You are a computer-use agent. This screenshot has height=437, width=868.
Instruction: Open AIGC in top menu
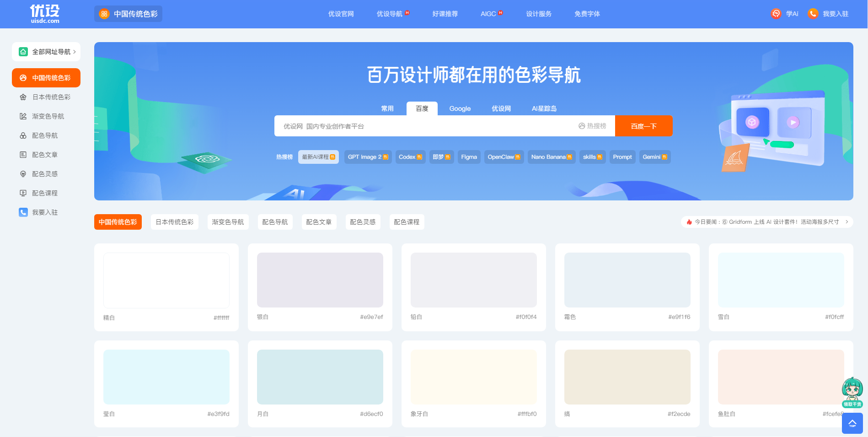pos(488,14)
